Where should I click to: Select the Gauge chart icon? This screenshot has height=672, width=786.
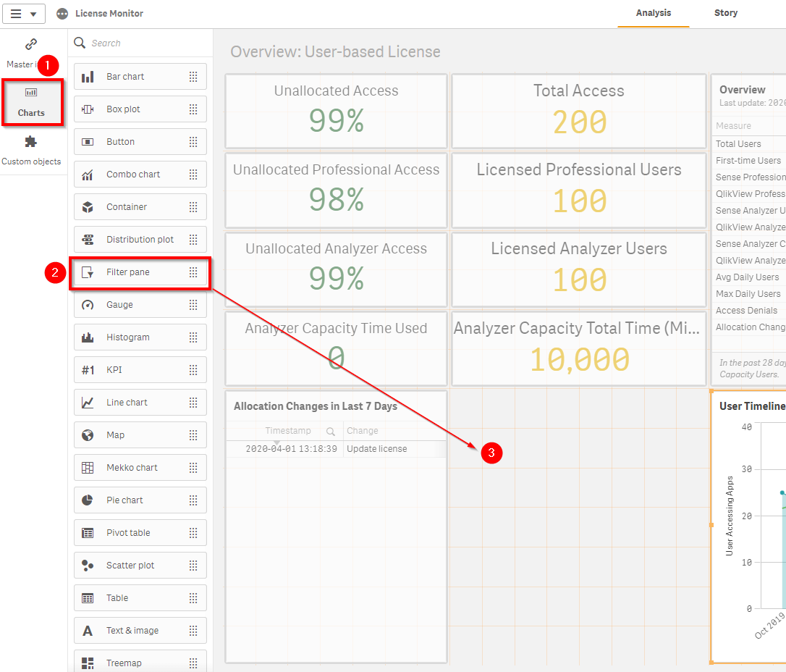pyautogui.click(x=88, y=304)
